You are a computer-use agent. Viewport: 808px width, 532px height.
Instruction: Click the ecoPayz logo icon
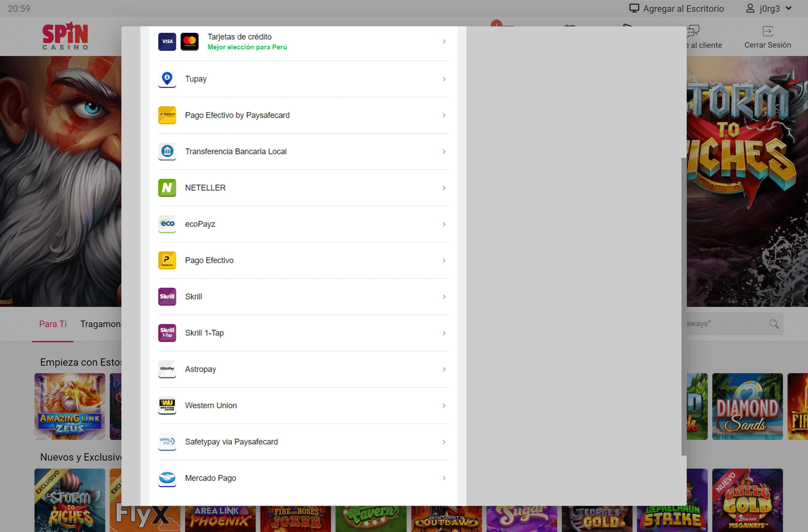coord(167,224)
